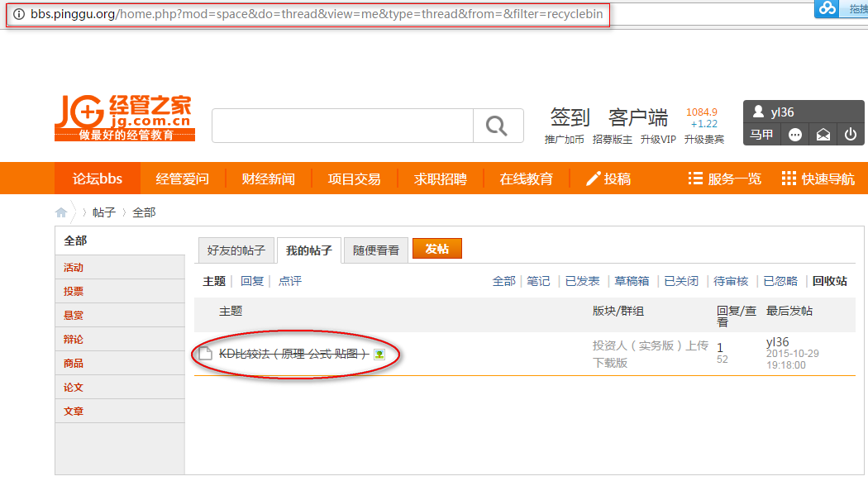Click the 招募版主 link
The image size is (868, 481).
tap(613, 140)
